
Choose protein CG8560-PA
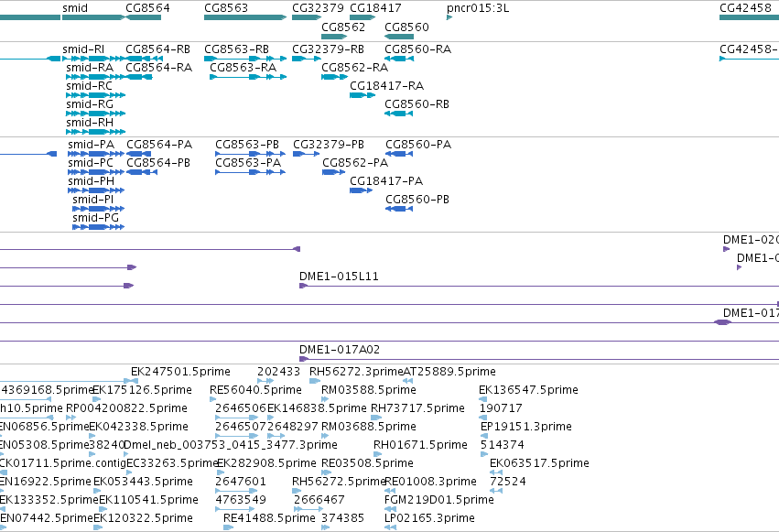(418, 145)
